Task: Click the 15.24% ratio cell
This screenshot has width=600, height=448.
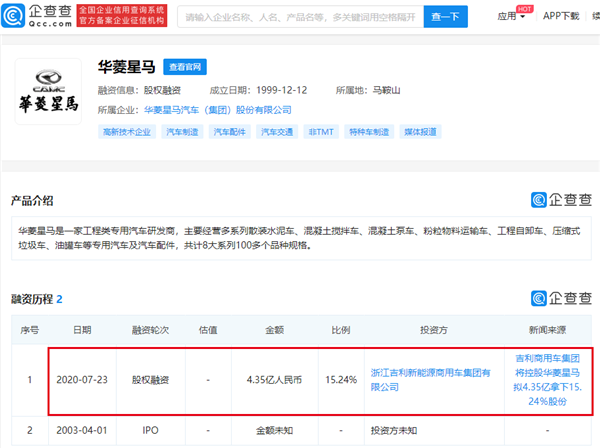Action: pyautogui.click(x=341, y=380)
